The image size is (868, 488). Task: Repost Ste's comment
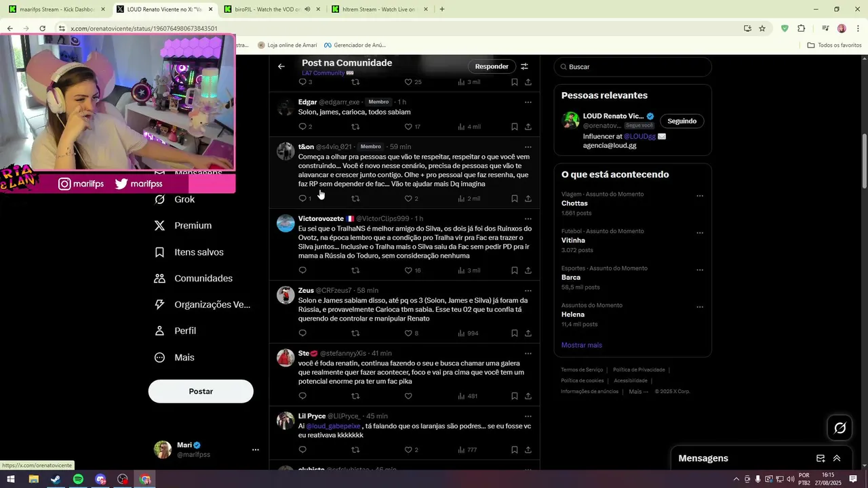coord(355,396)
